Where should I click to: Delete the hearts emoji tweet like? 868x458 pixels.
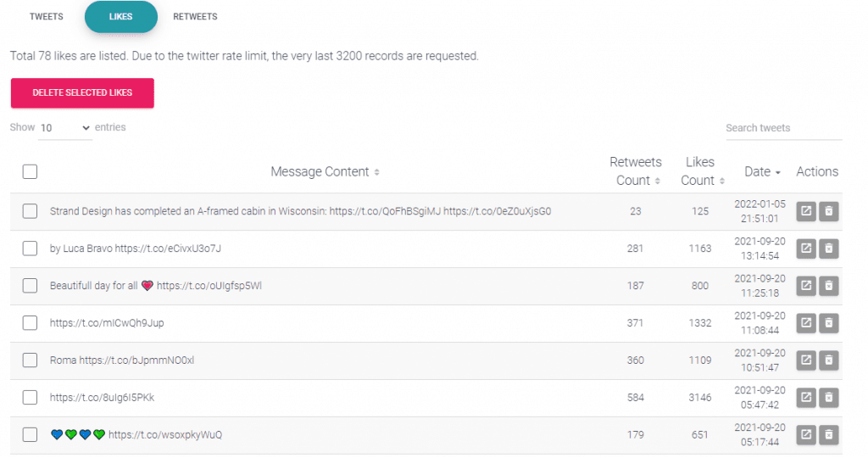[829, 435]
